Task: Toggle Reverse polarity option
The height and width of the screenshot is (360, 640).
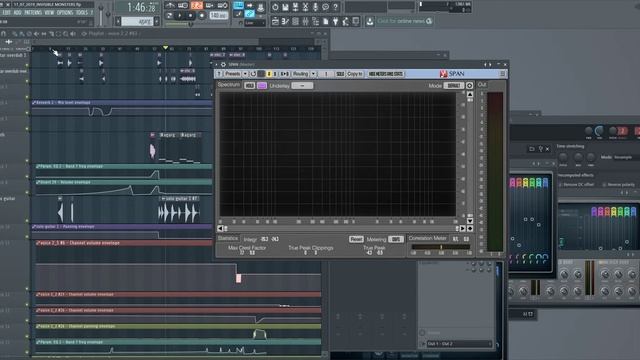Action: pyautogui.click(x=604, y=185)
